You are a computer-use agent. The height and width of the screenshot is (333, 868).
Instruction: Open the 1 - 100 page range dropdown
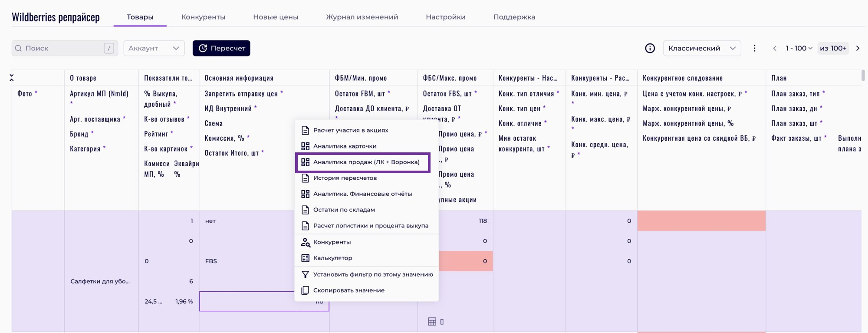[x=799, y=48]
